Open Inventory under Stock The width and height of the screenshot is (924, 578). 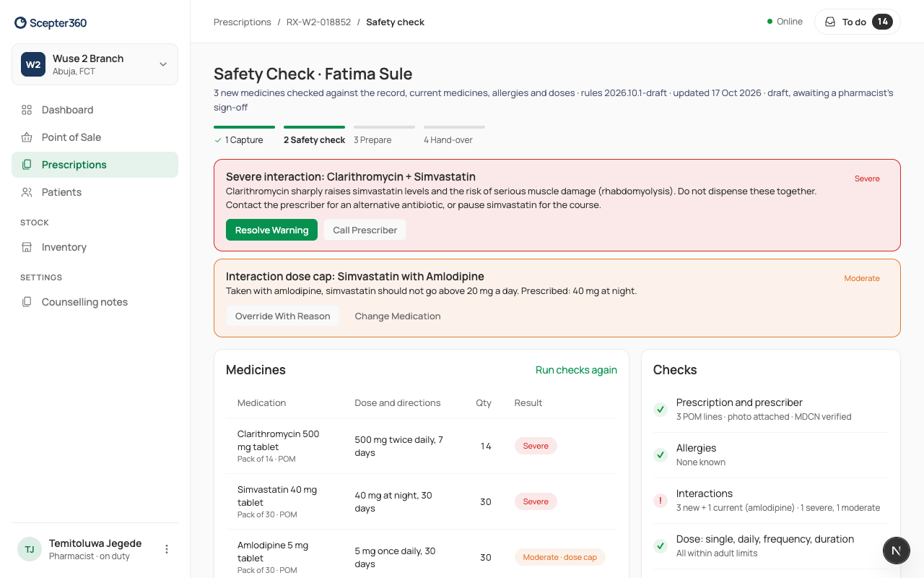click(95, 247)
